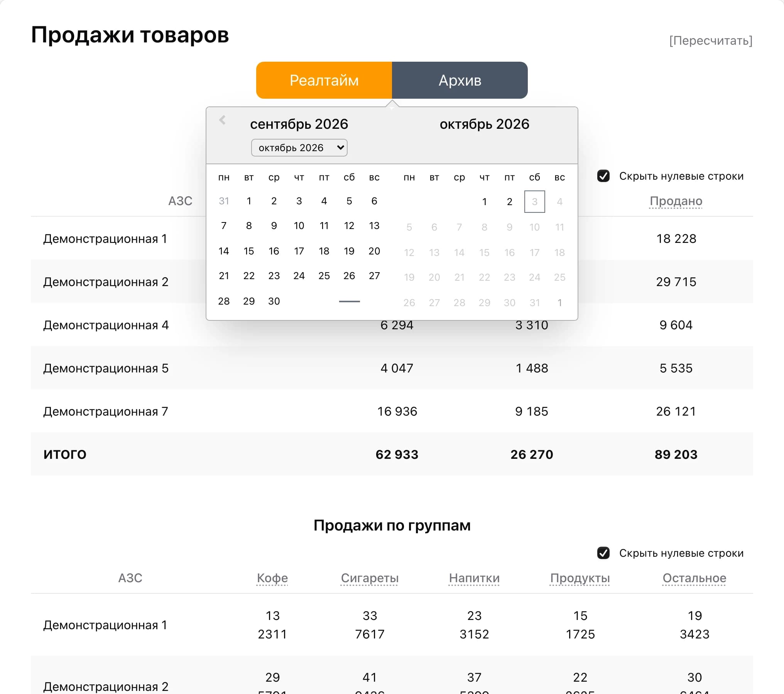784x694 pixels.
Task: Click the 'Продажи по группам' heading
Action: (x=392, y=526)
